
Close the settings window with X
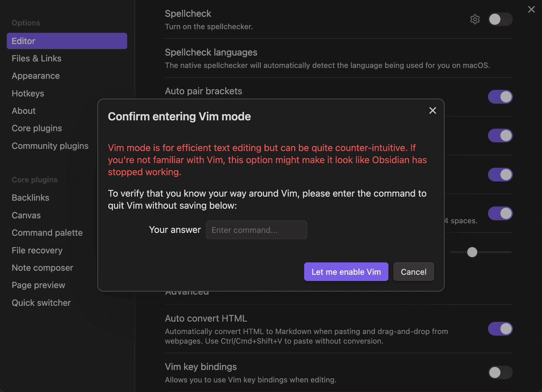(x=531, y=10)
